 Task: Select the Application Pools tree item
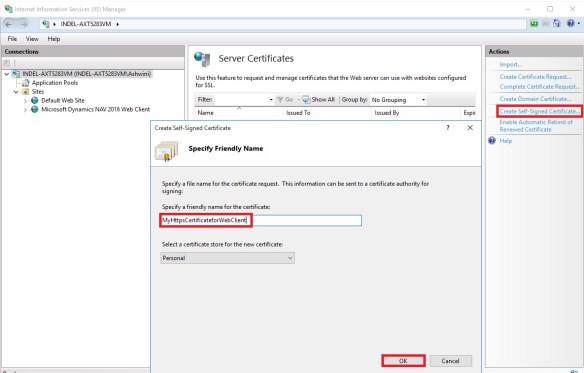pos(55,83)
